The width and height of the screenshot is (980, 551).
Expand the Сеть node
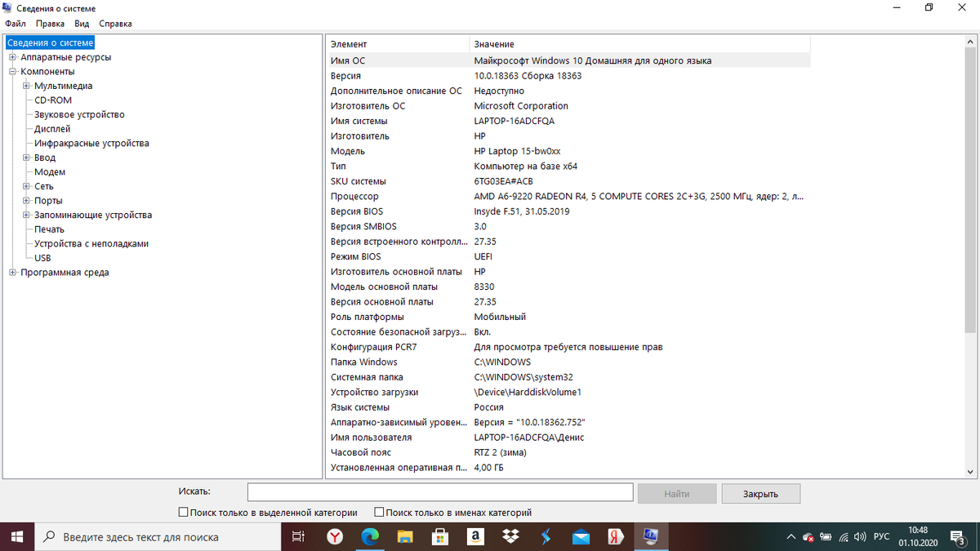(x=26, y=186)
